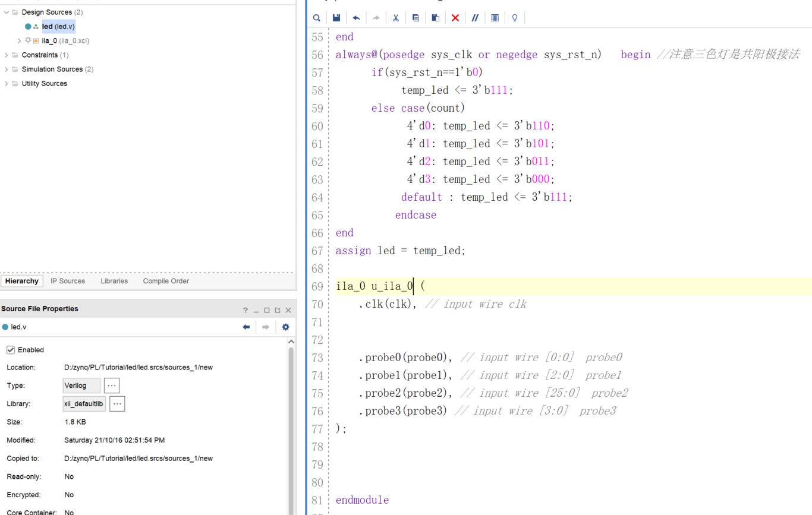Click the ellipsis next to Type field

click(111, 386)
